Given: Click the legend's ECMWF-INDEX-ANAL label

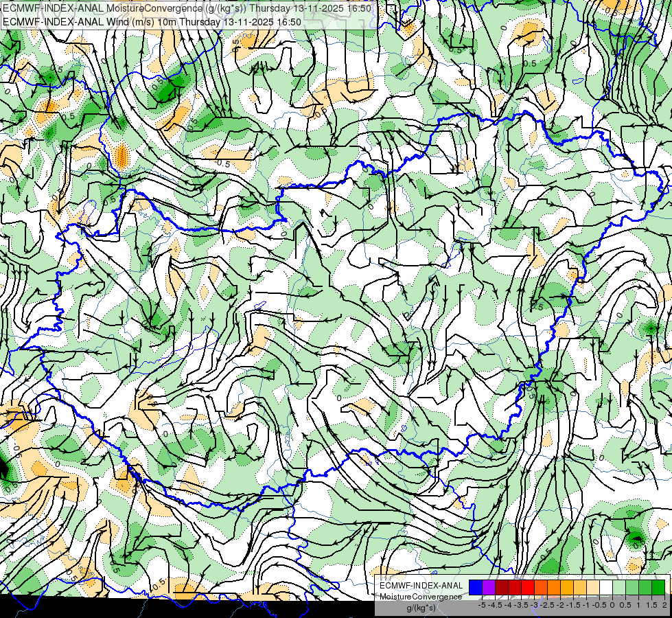Looking at the screenshot, I should pyautogui.click(x=421, y=586).
